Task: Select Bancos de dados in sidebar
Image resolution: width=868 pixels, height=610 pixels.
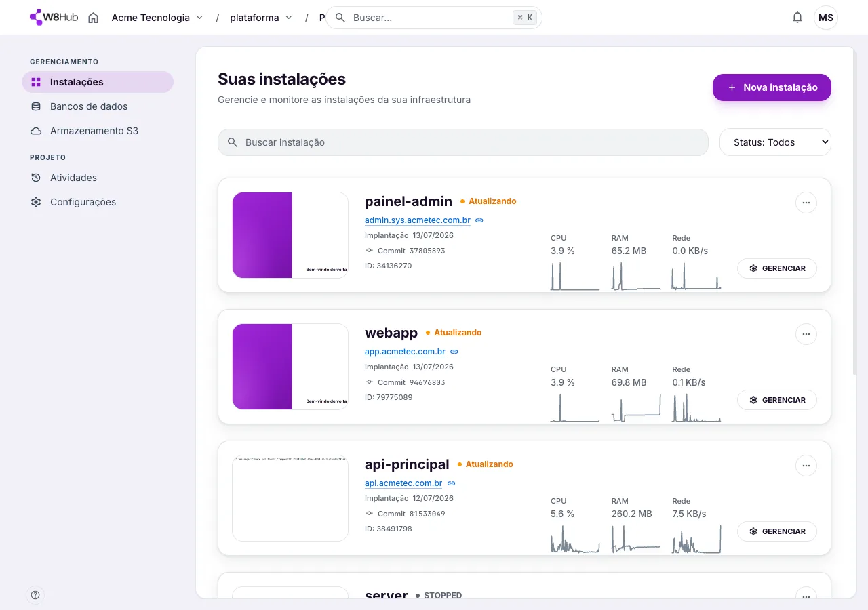Action: click(98, 106)
